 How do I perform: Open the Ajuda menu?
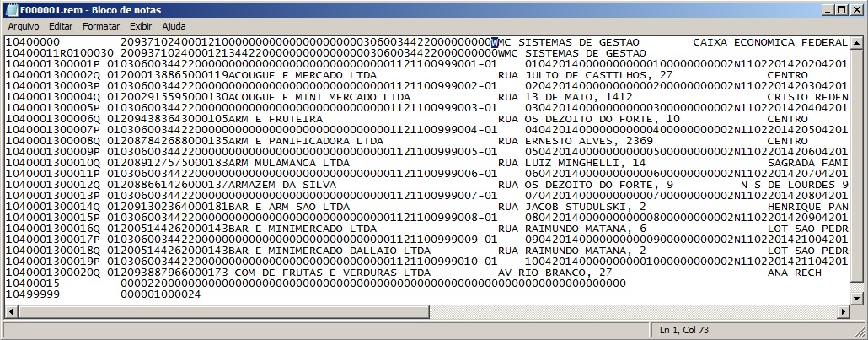coord(174,26)
